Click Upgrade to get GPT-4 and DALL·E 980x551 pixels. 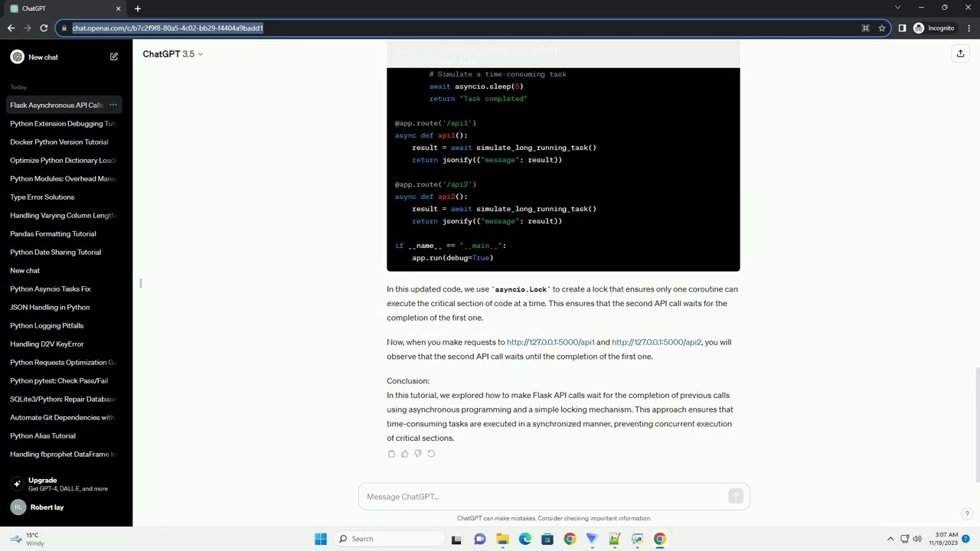[x=64, y=484]
